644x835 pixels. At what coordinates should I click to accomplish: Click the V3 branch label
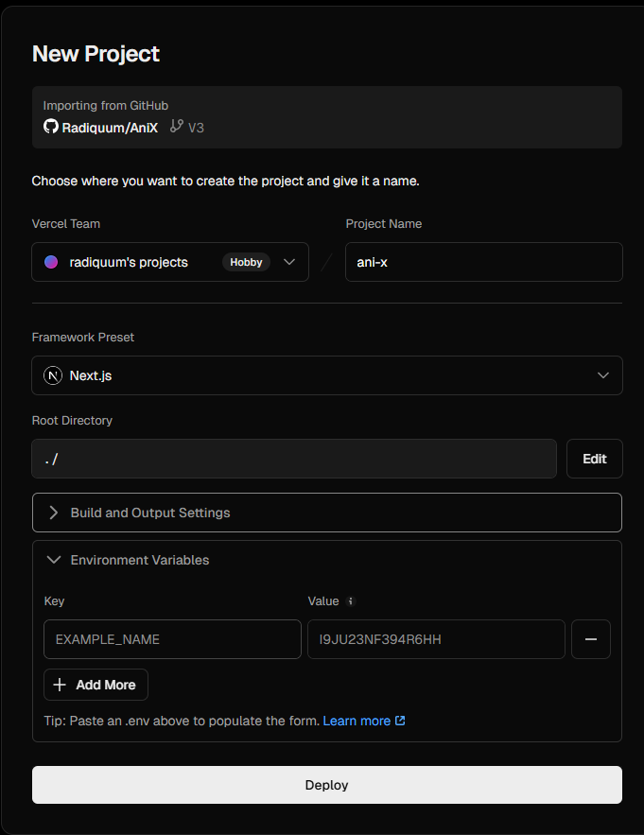(196, 128)
